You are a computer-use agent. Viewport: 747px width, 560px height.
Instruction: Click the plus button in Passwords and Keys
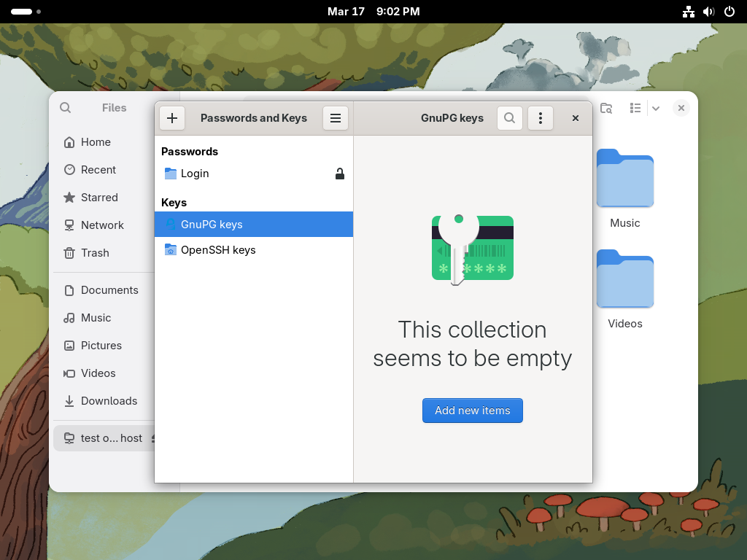(172, 118)
